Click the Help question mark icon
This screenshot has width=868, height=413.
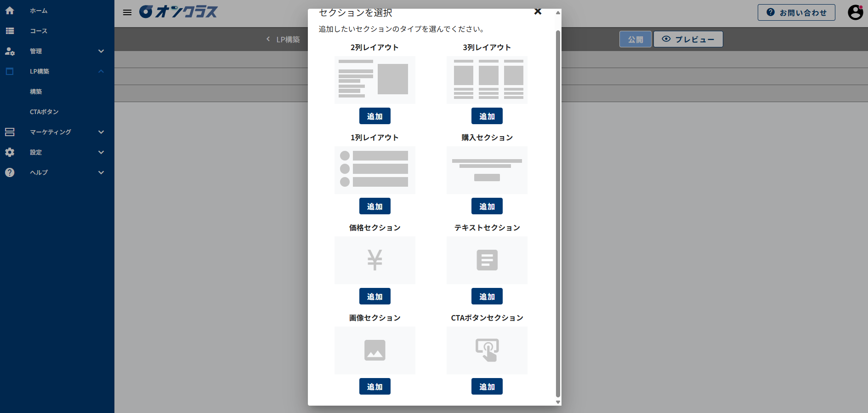point(10,172)
